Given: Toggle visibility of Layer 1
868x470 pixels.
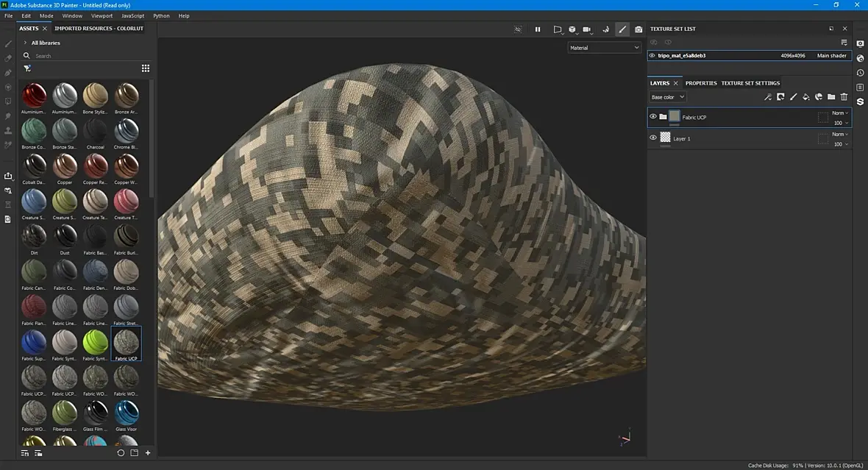Looking at the screenshot, I should (652, 138).
